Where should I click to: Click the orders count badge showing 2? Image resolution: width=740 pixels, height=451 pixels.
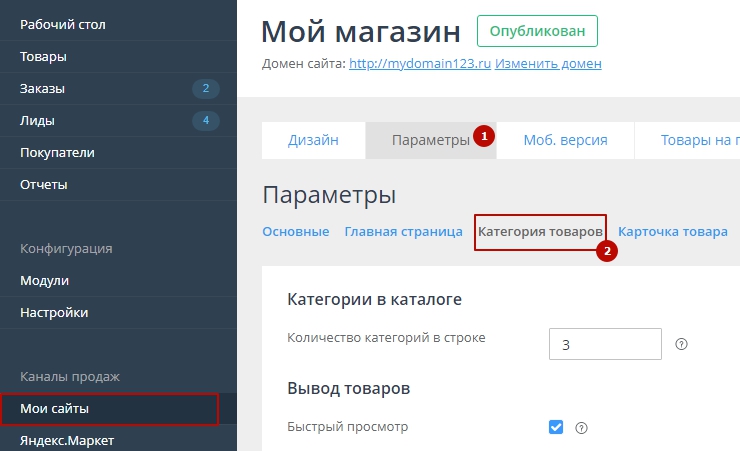point(205,89)
